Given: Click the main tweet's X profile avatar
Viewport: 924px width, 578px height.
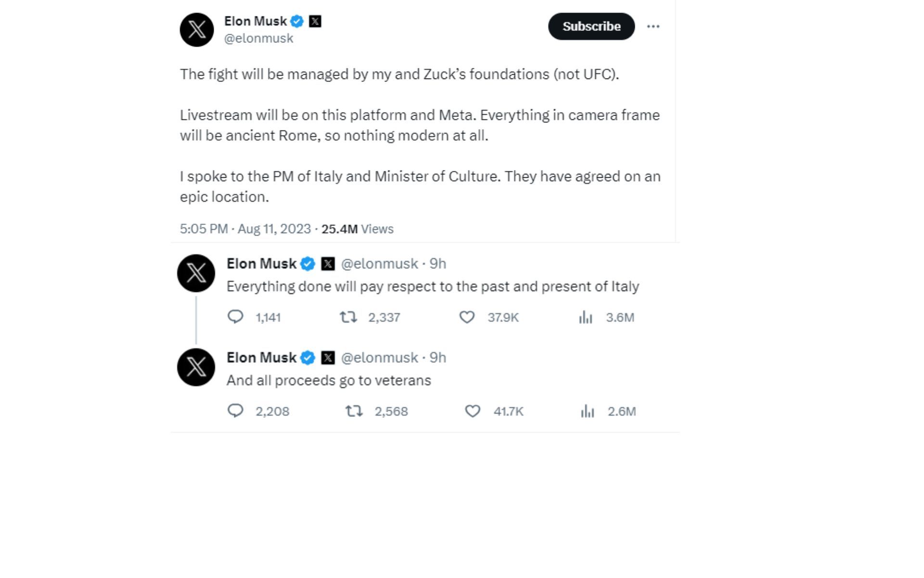Looking at the screenshot, I should [x=197, y=30].
